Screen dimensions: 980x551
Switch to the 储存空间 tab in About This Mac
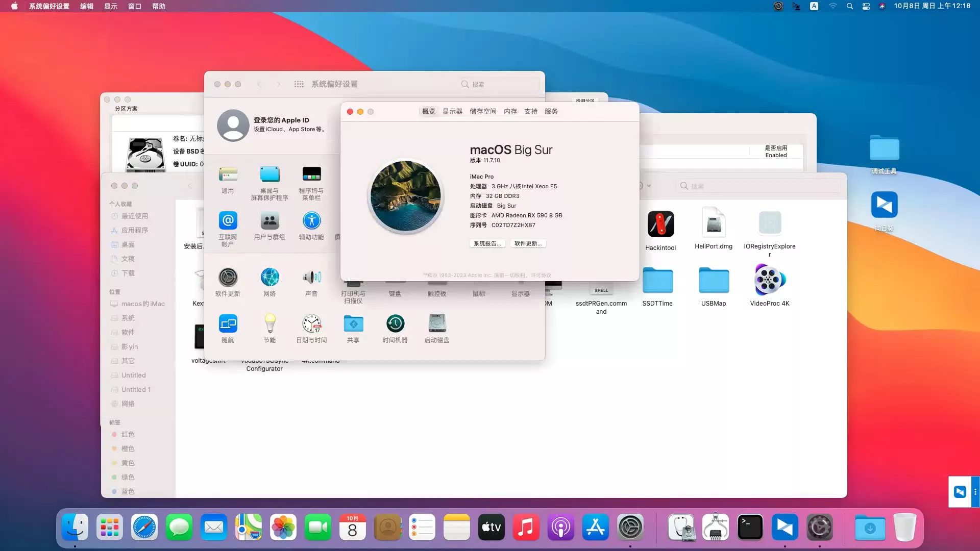pyautogui.click(x=483, y=111)
